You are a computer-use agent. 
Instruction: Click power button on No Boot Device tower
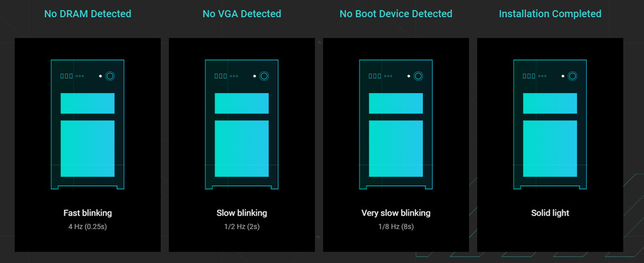418,76
